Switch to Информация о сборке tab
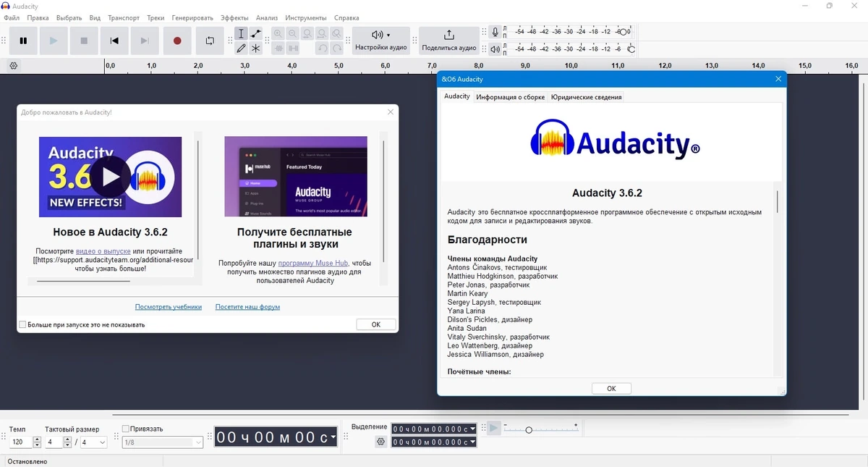Screen dimensions: 868x467 click(511, 97)
